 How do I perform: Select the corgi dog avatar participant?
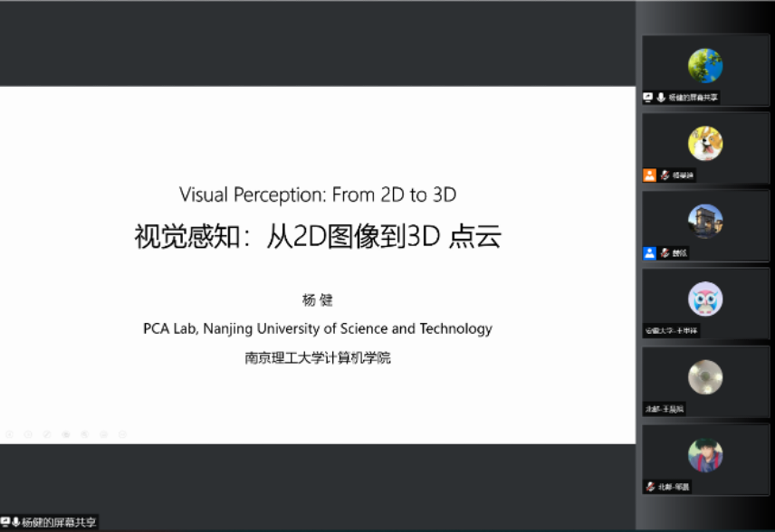pyautogui.click(x=705, y=143)
